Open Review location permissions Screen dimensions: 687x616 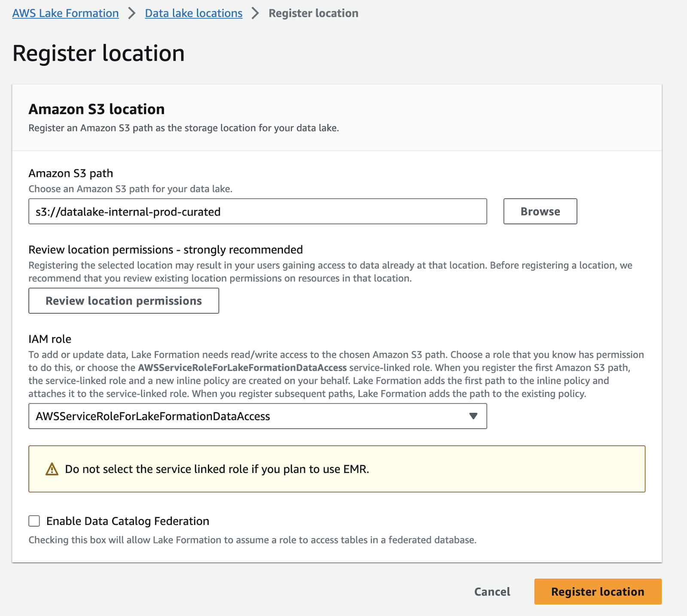124,301
